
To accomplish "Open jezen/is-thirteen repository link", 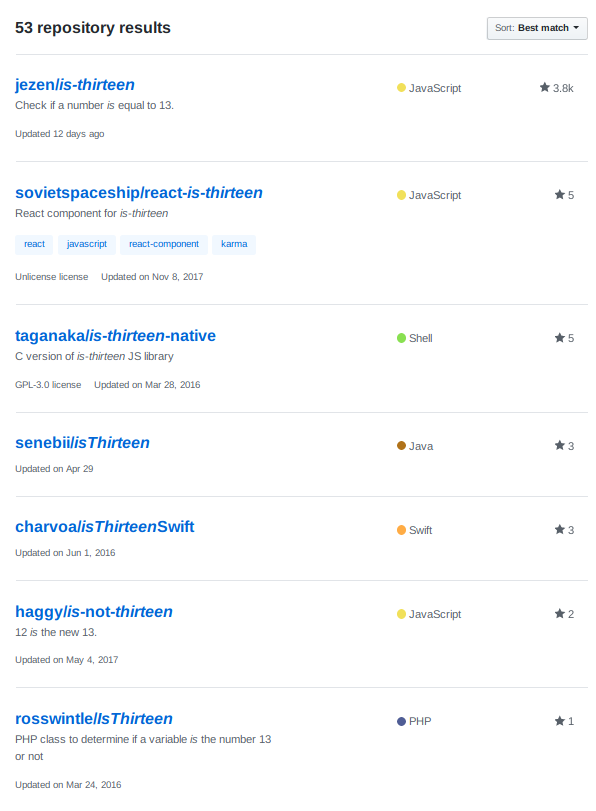I will (x=74, y=85).
